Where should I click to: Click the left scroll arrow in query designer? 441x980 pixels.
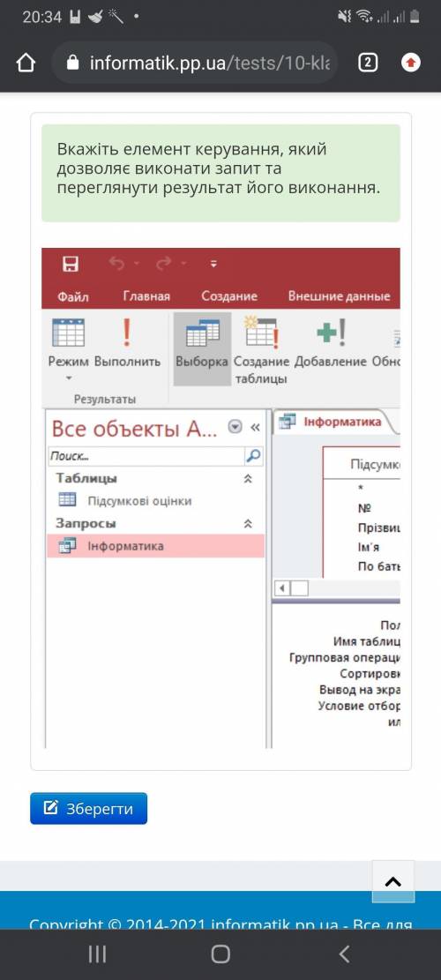282,588
